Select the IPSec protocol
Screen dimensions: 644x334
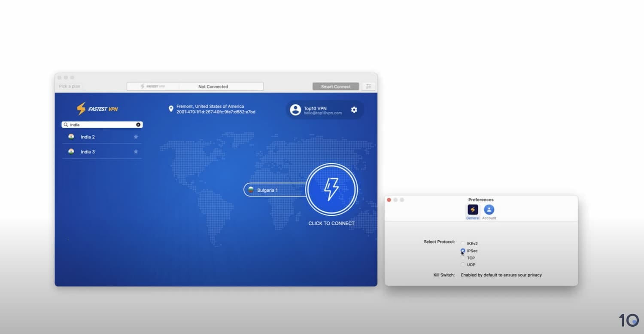click(x=463, y=251)
